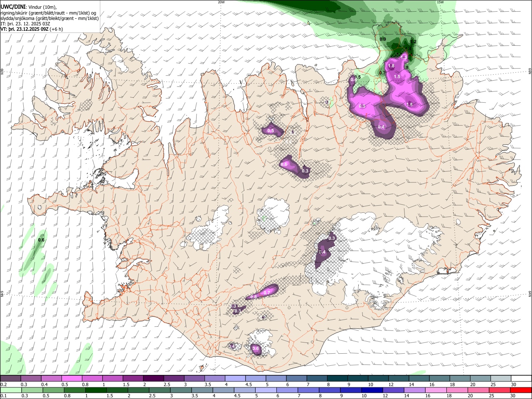Click the 1.2 value in the dark green northern area
Image resolution: width=532 pixels, height=399 pixels.
pyautogui.click(x=413, y=42)
